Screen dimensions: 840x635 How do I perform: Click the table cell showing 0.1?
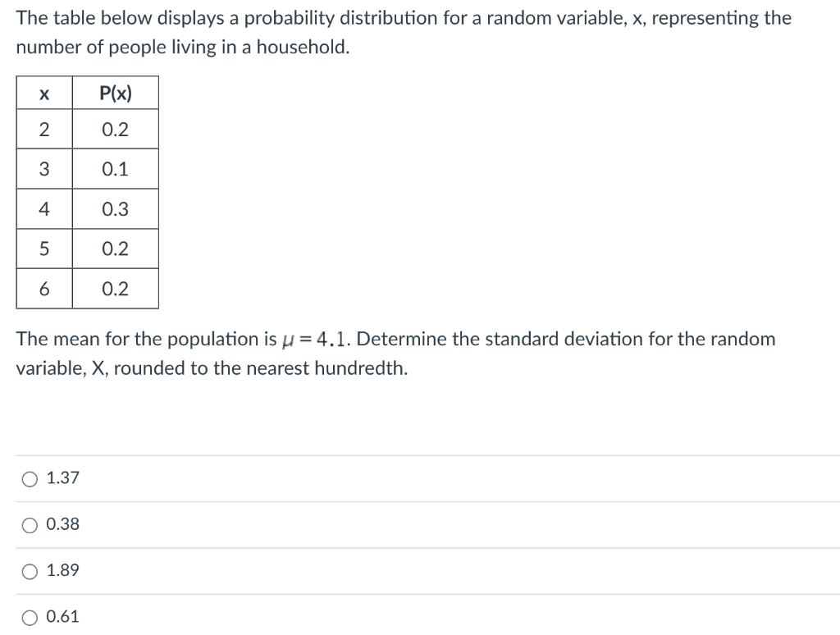(115, 169)
